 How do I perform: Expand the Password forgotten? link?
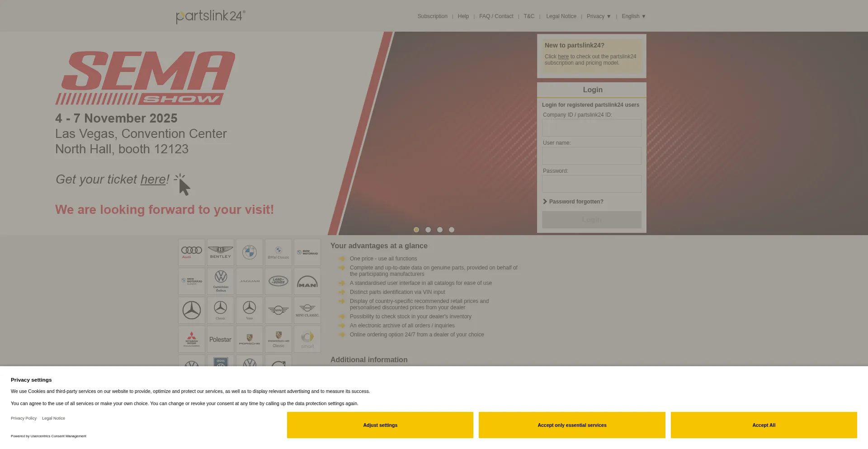tap(576, 202)
